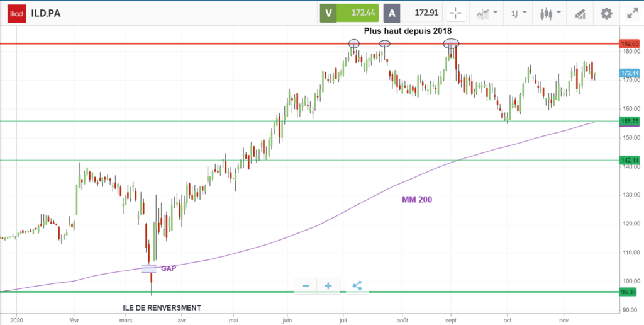Share the chart via share icon

357,286
